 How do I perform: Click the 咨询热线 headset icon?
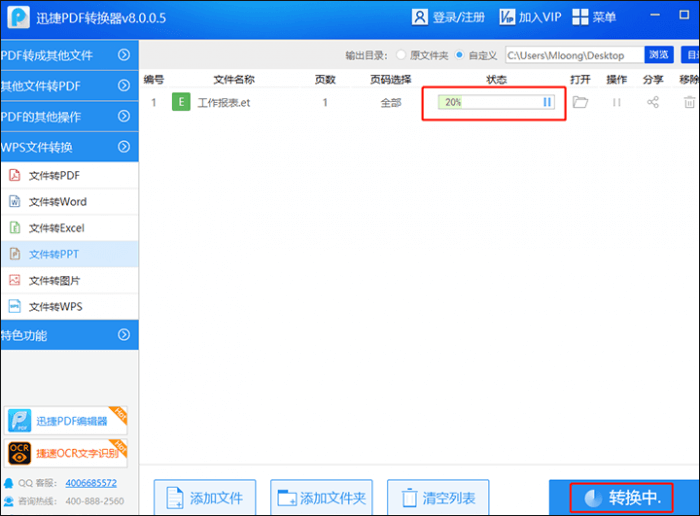click(x=8, y=501)
